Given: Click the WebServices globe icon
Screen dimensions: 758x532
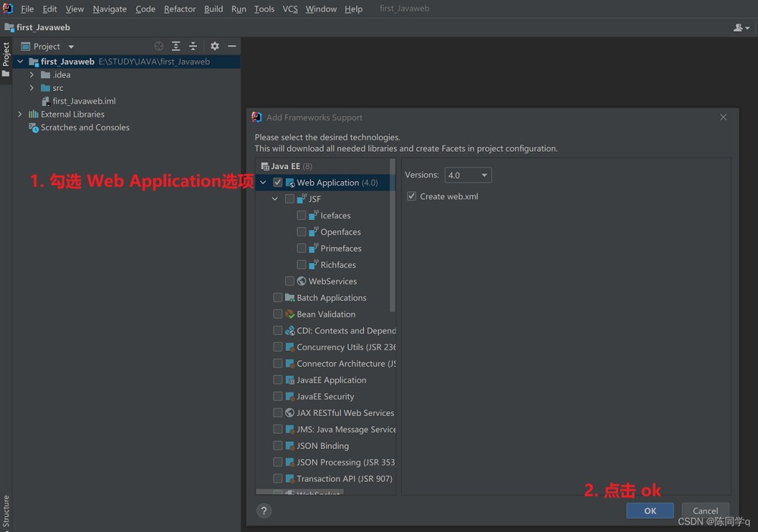Looking at the screenshot, I should (302, 281).
